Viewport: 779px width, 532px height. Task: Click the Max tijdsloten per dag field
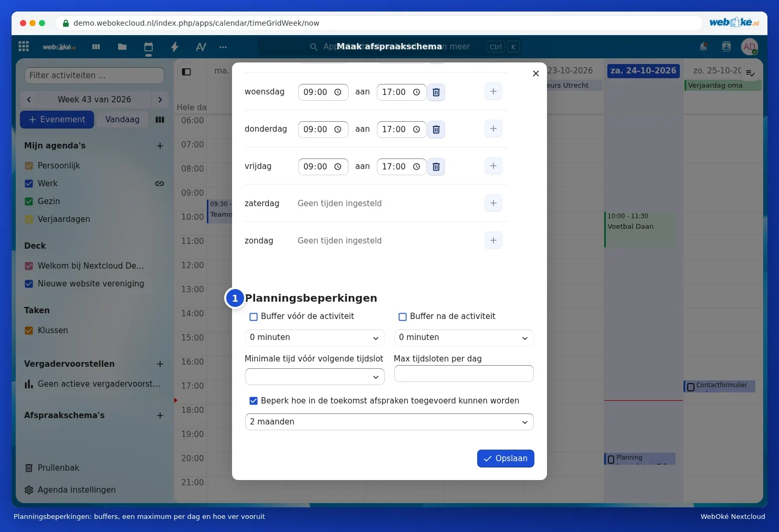[464, 374]
